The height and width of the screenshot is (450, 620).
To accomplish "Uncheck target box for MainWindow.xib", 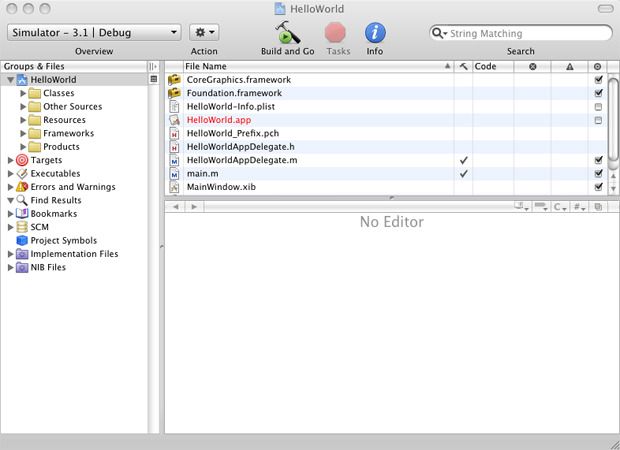I will [598, 187].
